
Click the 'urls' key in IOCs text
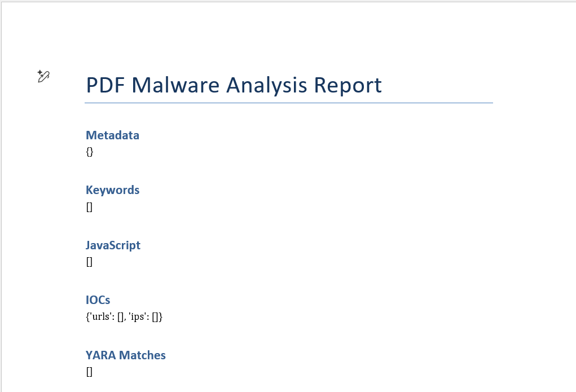tap(100, 317)
